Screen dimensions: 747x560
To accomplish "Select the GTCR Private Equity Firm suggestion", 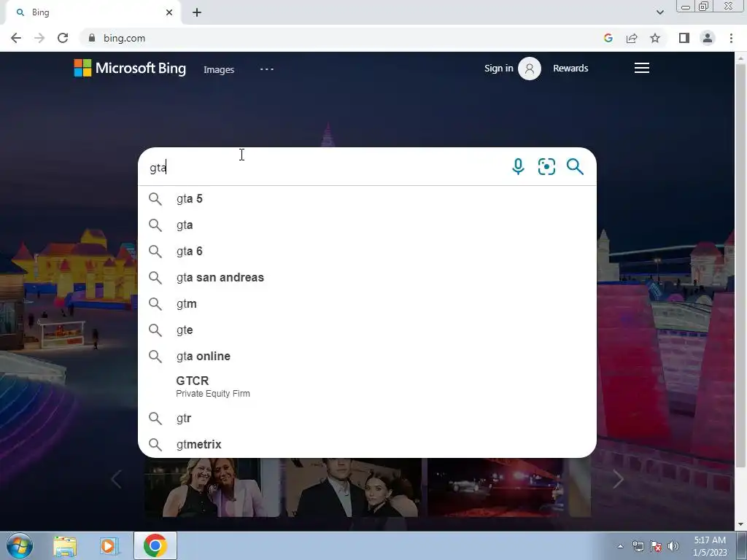I will tap(367, 386).
